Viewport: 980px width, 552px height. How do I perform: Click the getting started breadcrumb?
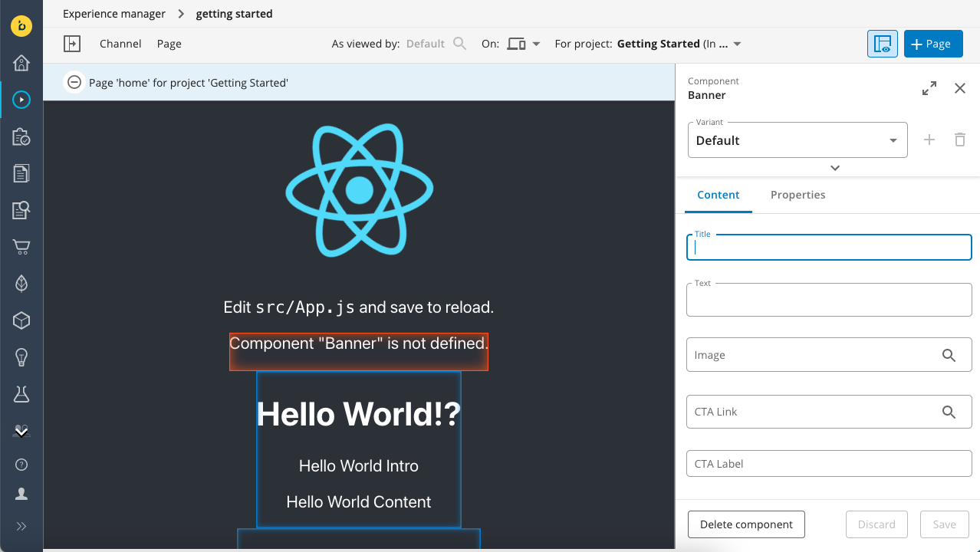[234, 14]
